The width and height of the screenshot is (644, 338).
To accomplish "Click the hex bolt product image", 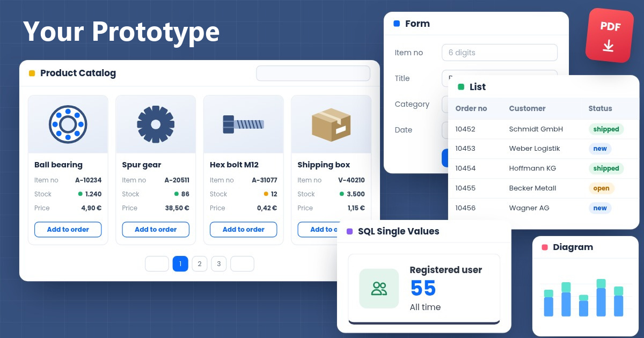I will pyautogui.click(x=244, y=124).
